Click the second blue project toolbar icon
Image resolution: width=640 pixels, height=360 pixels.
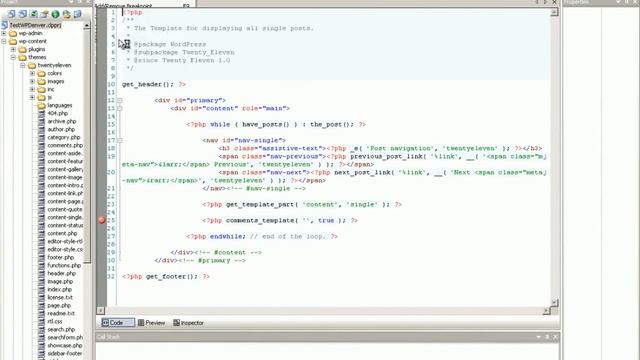(22, 14)
